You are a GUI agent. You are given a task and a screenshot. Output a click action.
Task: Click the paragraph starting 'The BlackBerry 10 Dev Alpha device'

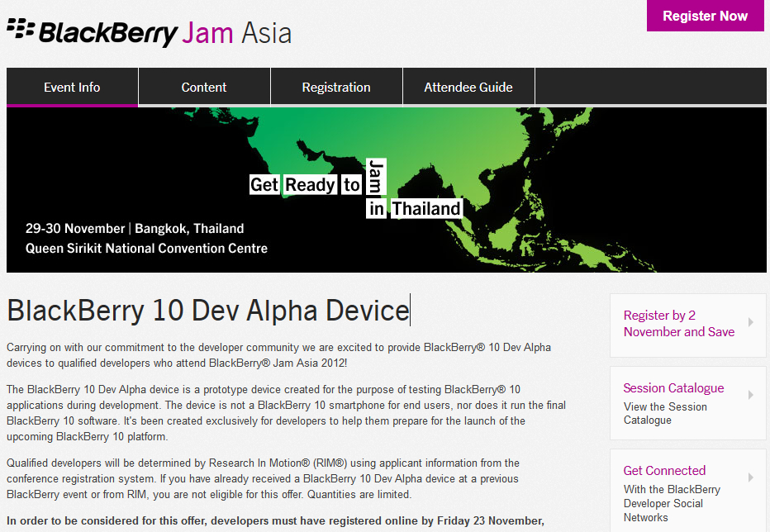click(x=287, y=413)
